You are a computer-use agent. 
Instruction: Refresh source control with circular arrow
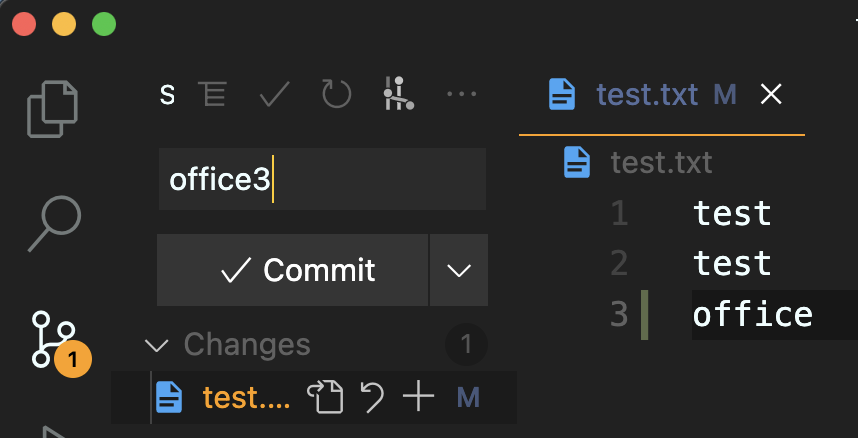(x=336, y=95)
